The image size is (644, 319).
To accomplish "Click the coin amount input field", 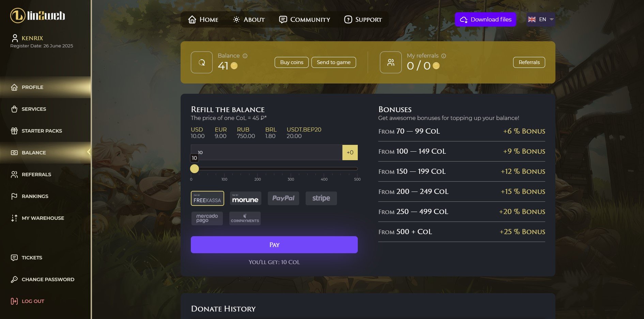I will click(x=266, y=152).
